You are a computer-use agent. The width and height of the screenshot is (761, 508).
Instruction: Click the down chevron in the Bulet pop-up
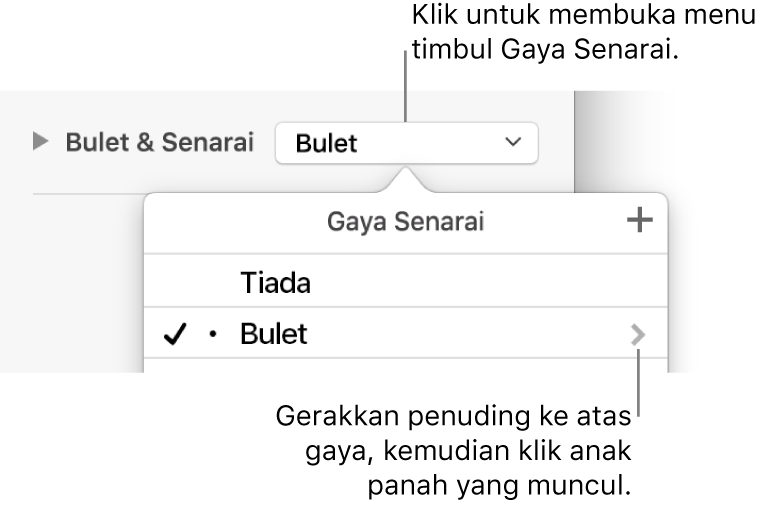pos(513,143)
